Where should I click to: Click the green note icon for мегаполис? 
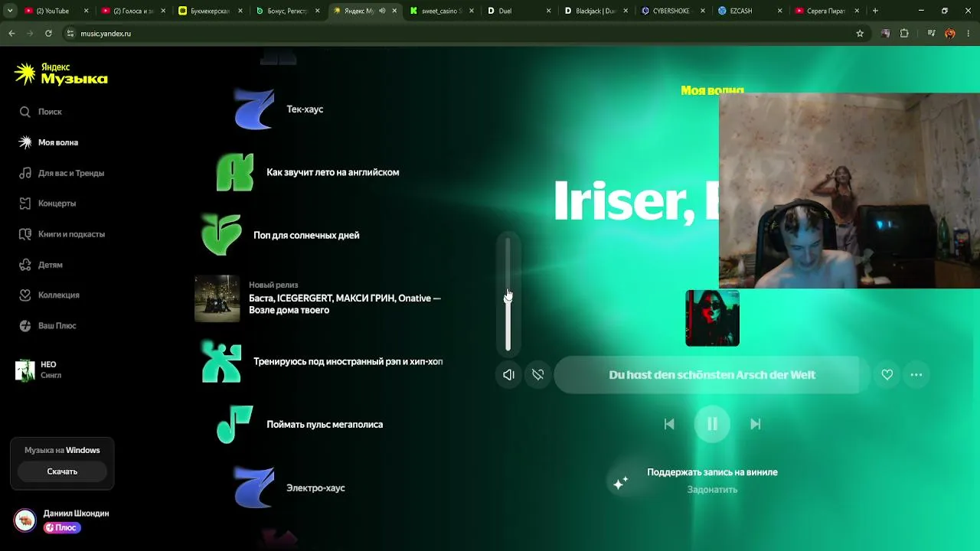point(234,424)
